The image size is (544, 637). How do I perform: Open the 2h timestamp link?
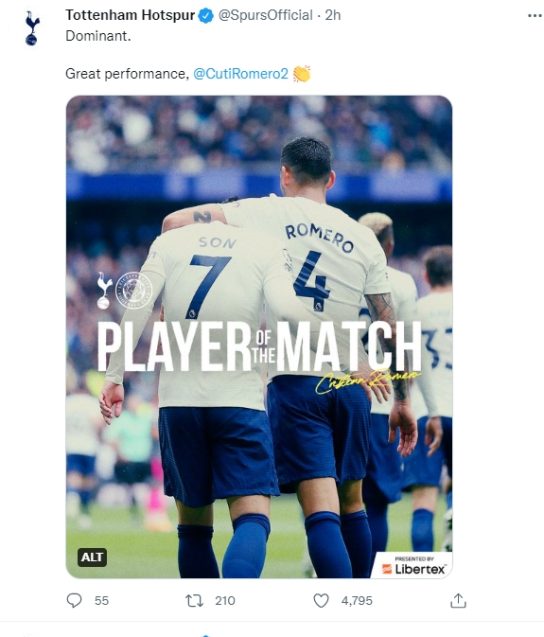(x=333, y=15)
